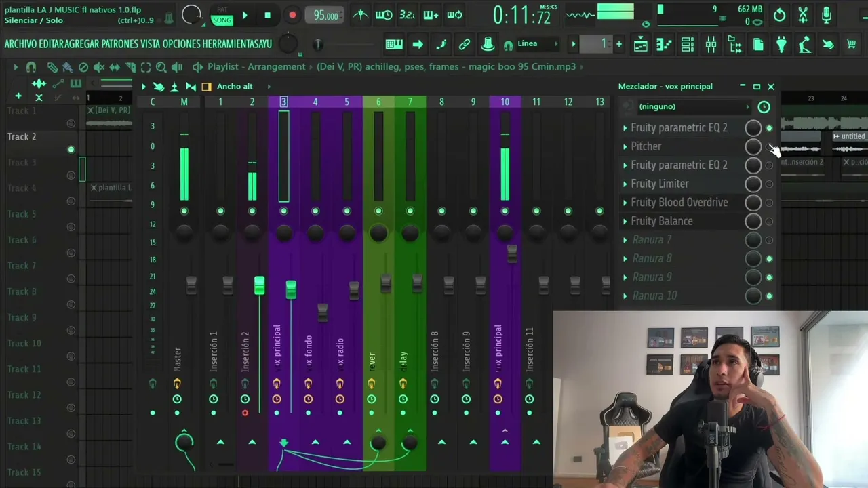The height and width of the screenshot is (488, 868).
Task: Click the vox fondo volume fader
Action: pos(322,312)
